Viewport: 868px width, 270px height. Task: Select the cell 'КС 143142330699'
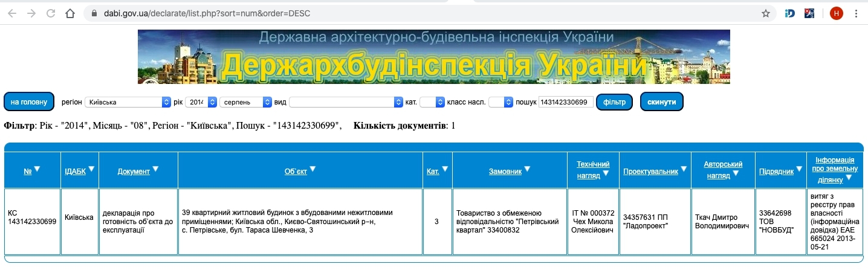(33, 222)
